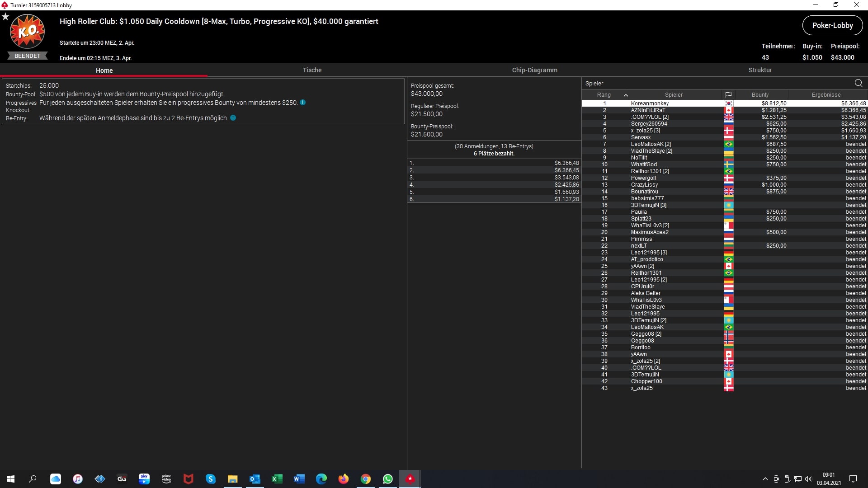
Task: Switch to the Struktur tab
Action: pyautogui.click(x=760, y=70)
